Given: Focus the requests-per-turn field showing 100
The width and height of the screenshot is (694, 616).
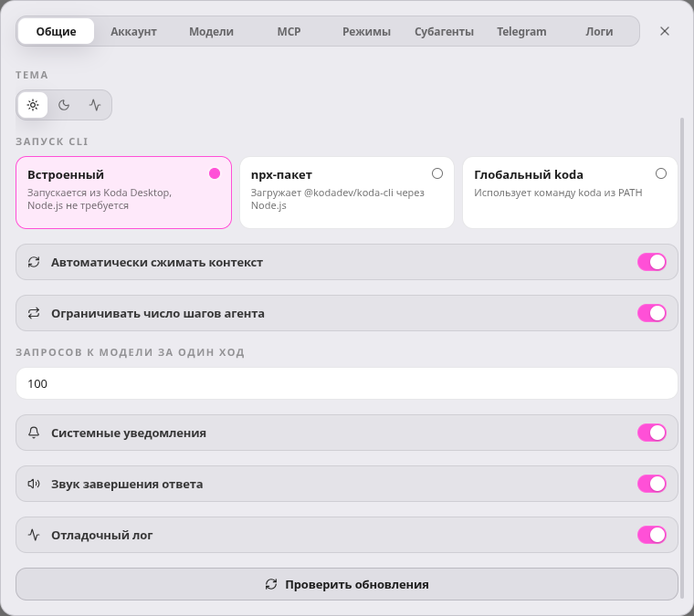Looking at the screenshot, I should point(347,383).
